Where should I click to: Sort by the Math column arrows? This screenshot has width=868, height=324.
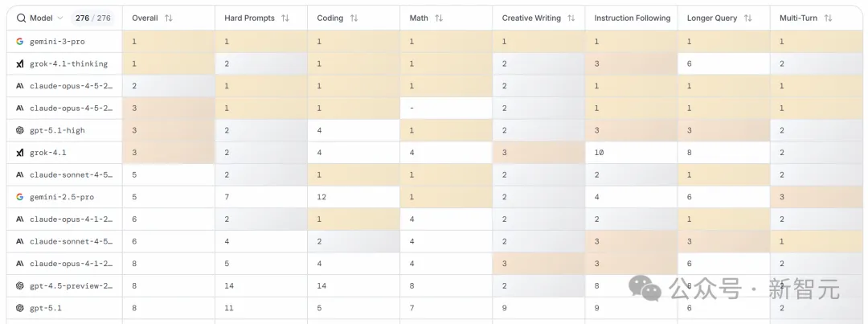(439, 18)
